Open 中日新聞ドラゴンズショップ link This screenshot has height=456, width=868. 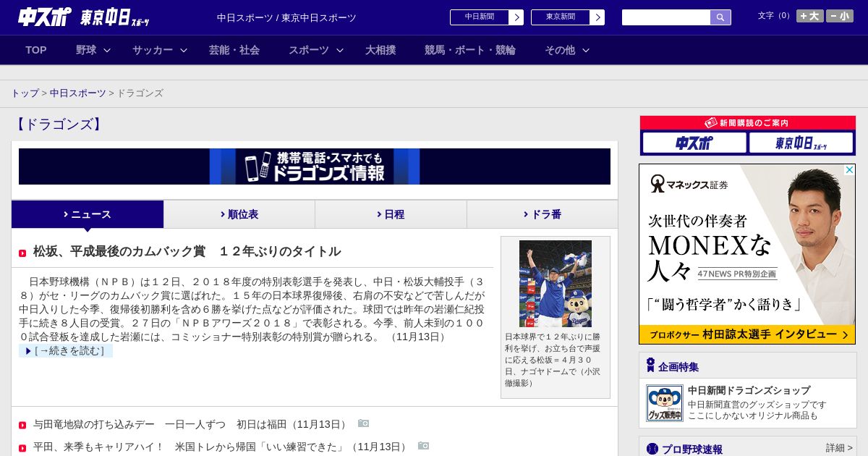(749, 391)
